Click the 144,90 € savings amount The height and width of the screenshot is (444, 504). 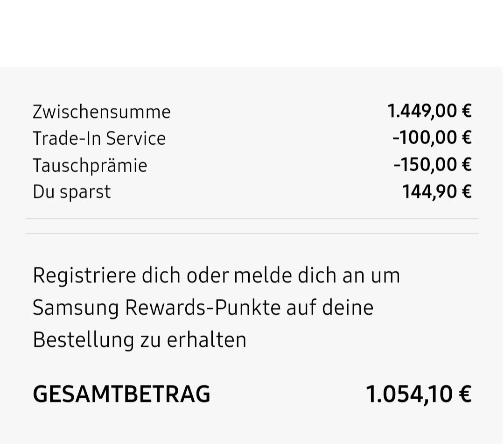[437, 191]
